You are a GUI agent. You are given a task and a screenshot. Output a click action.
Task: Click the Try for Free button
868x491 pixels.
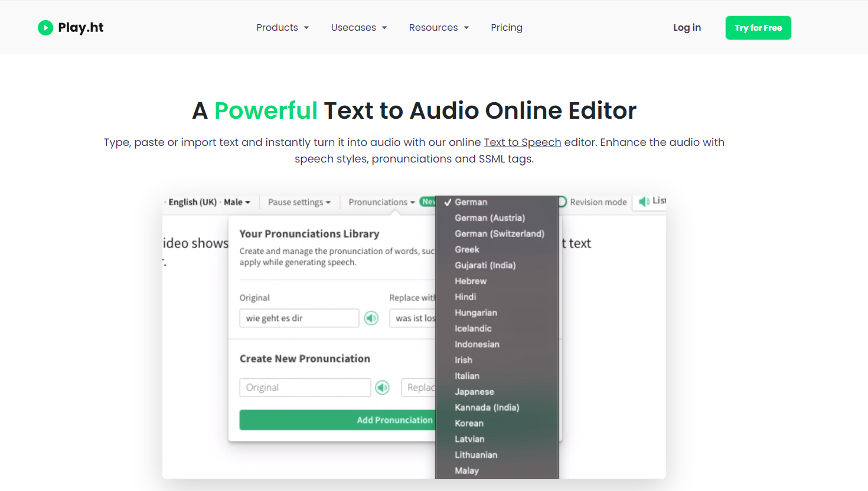pos(758,28)
